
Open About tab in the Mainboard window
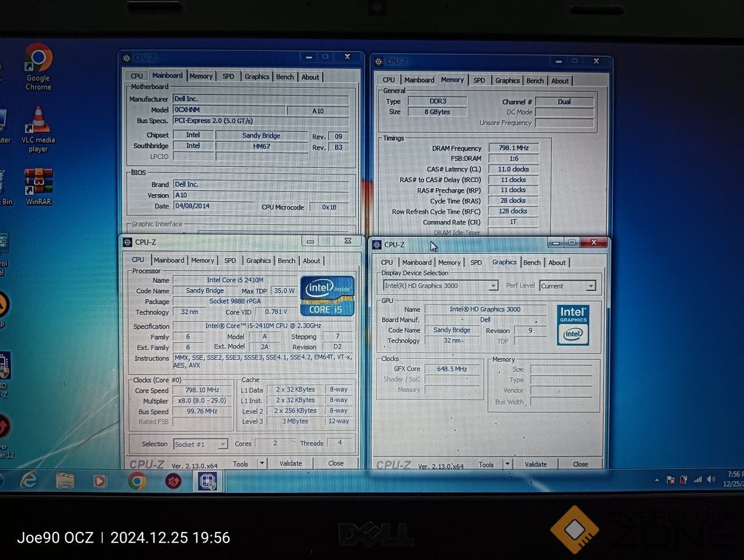coord(310,77)
